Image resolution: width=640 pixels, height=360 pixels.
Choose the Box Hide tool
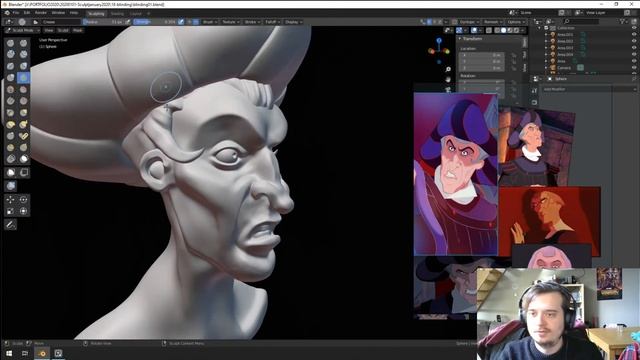click(24, 172)
